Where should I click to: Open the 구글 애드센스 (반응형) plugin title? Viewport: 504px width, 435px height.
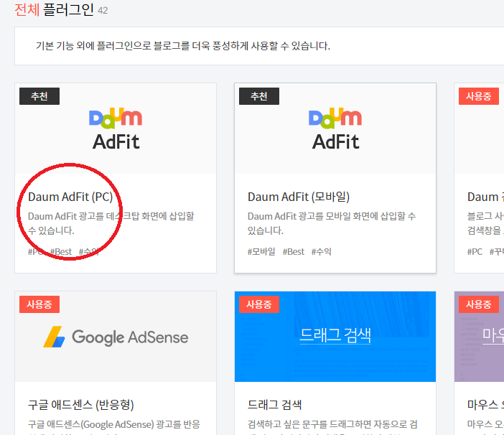point(81,404)
